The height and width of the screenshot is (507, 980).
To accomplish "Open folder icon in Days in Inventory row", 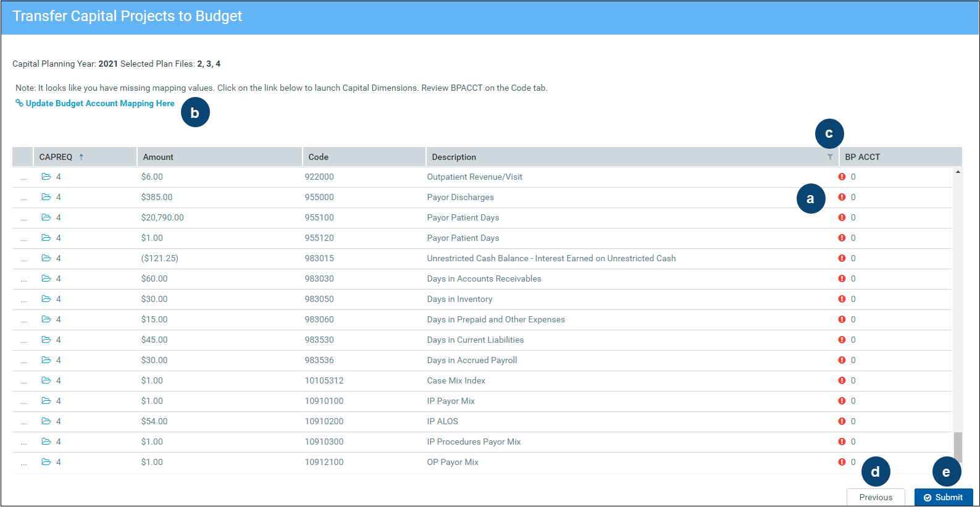I will click(46, 299).
